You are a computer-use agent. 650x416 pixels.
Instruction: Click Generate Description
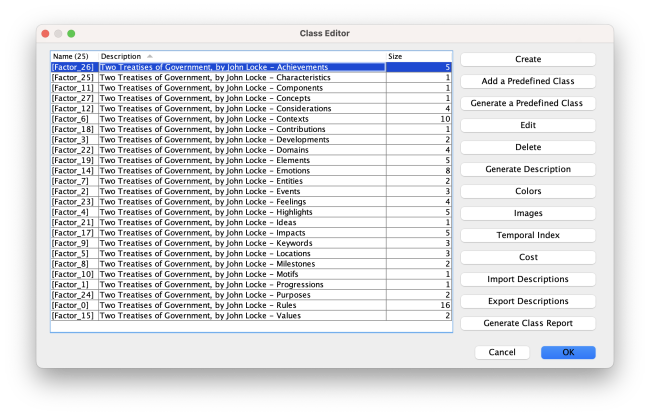(528, 169)
